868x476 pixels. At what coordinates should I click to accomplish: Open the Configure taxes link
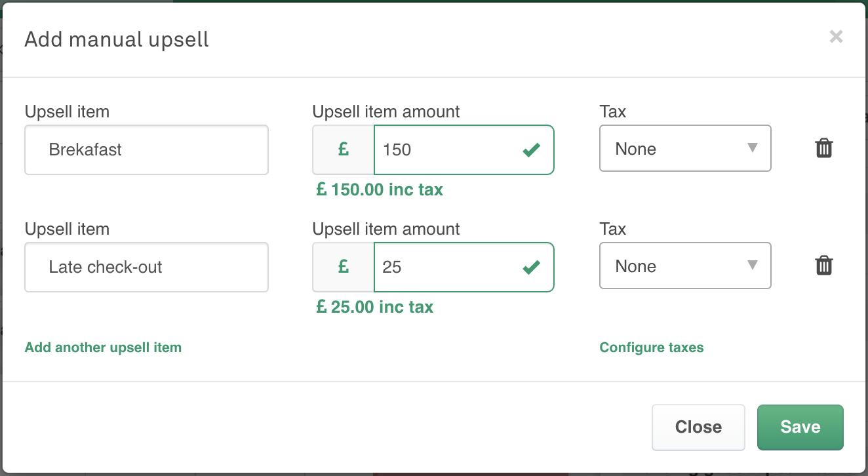[652, 347]
